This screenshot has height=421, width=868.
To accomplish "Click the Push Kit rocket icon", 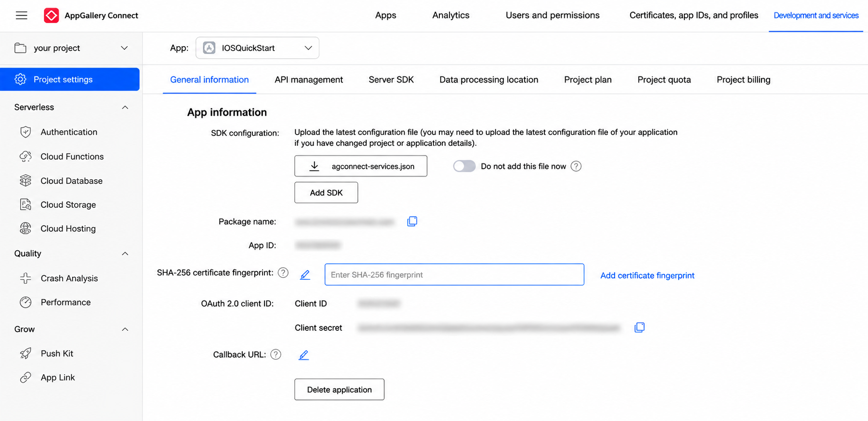I will (26, 353).
